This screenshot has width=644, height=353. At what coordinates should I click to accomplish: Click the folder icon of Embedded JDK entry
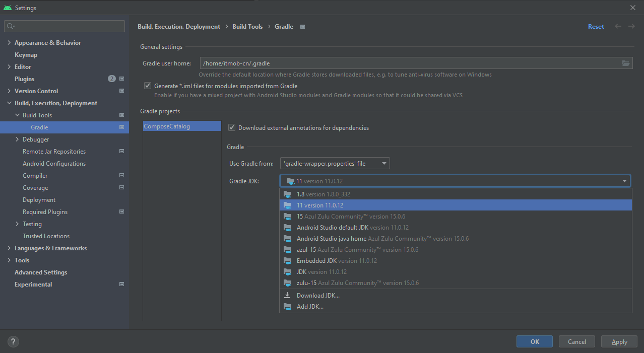(x=287, y=261)
